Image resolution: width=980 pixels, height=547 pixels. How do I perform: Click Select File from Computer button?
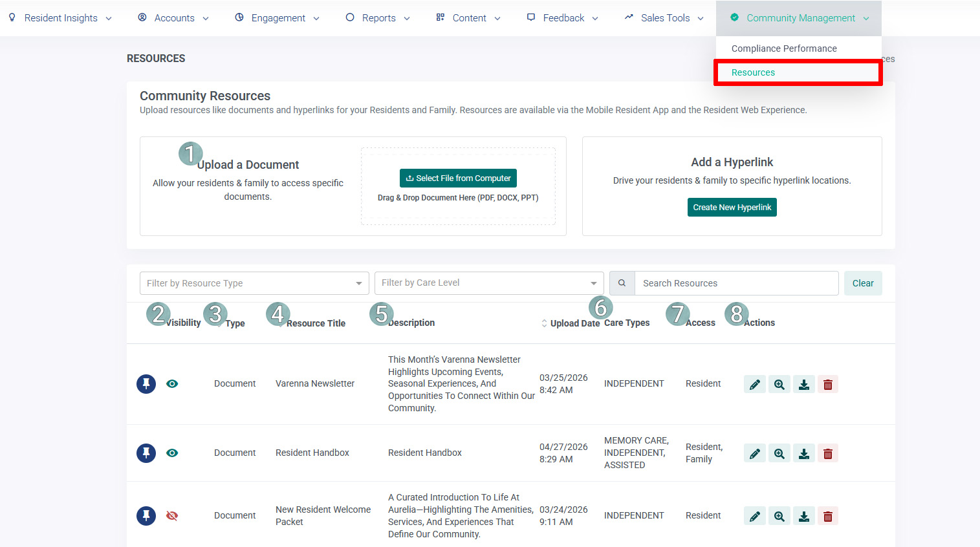click(458, 178)
